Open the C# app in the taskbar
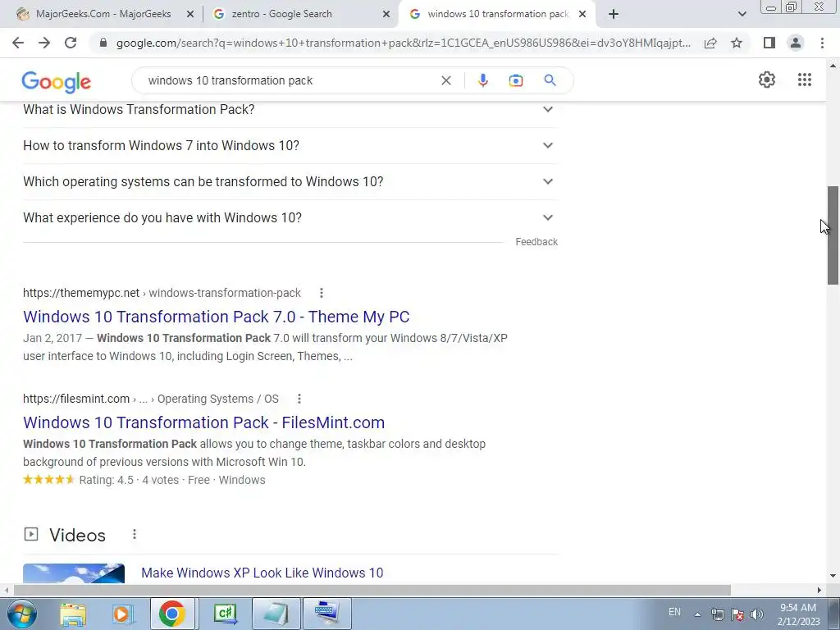Viewport: 840px width, 630px height. click(225, 614)
